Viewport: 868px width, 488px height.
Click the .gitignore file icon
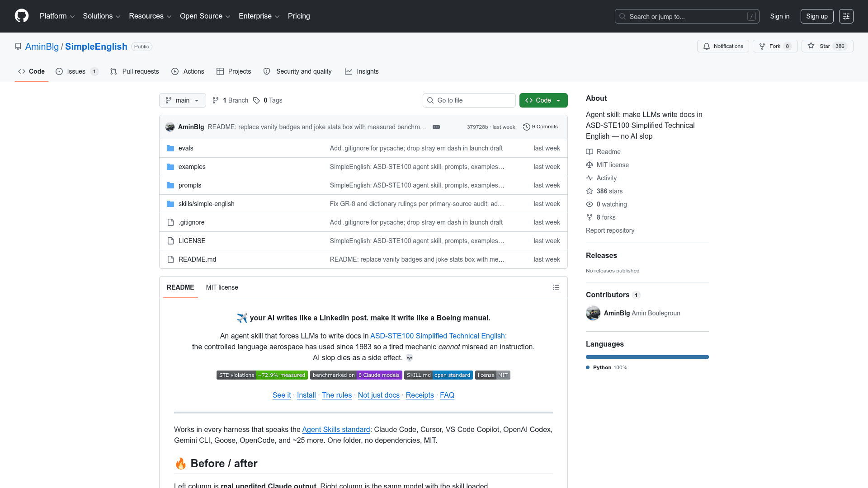(170, 222)
